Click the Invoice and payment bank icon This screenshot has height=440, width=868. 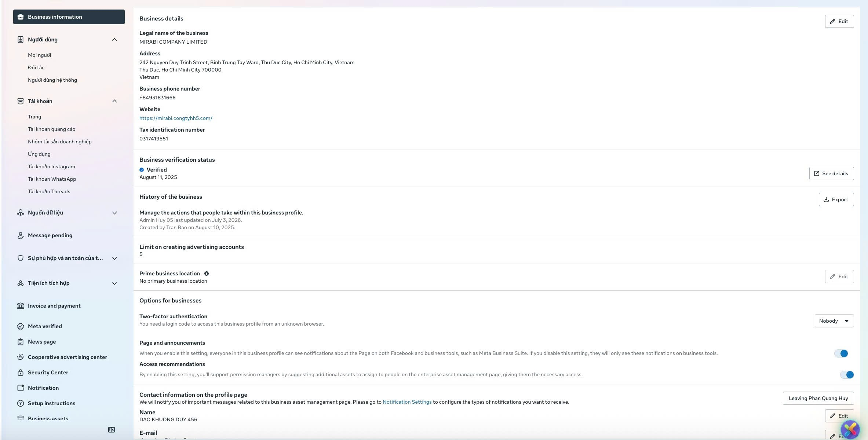(21, 306)
